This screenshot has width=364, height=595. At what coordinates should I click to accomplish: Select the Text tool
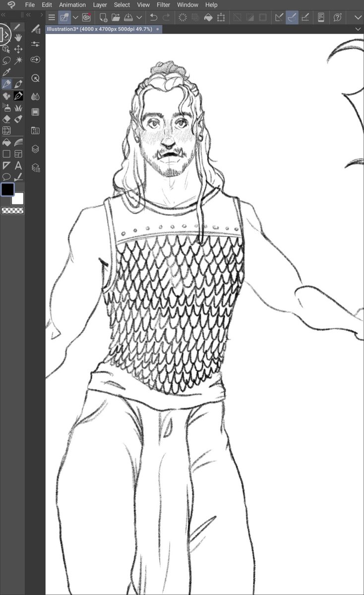pyautogui.click(x=18, y=166)
